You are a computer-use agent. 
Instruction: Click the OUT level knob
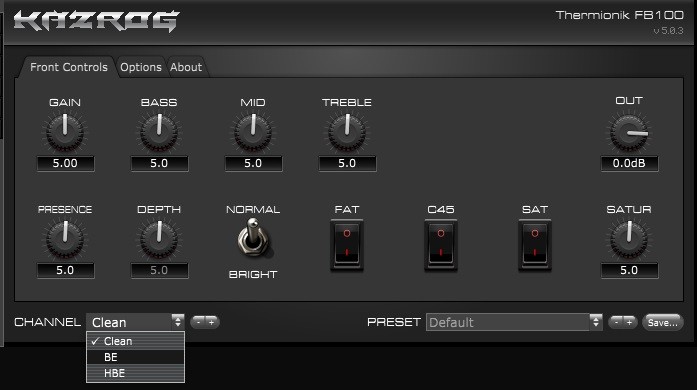coord(629,133)
